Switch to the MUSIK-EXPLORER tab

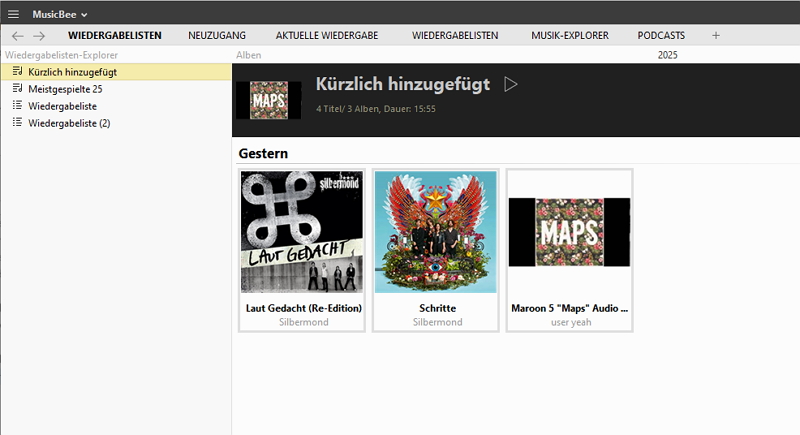pyautogui.click(x=570, y=36)
